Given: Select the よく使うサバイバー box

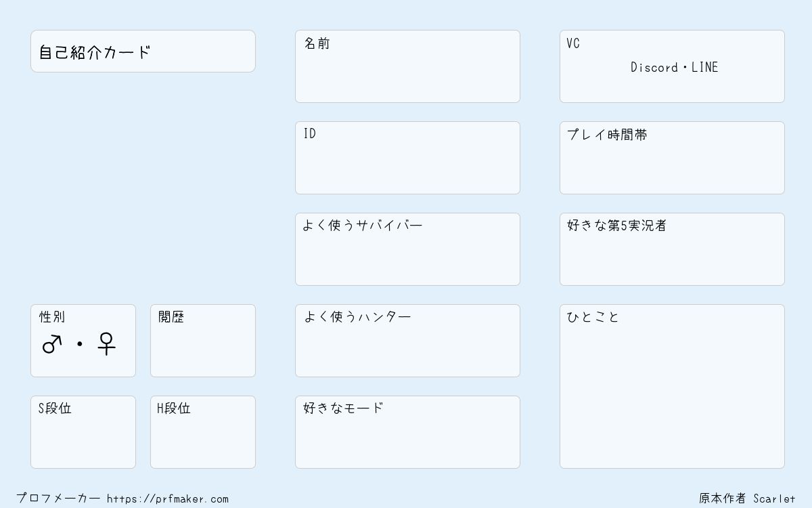Looking at the screenshot, I should [x=407, y=249].
